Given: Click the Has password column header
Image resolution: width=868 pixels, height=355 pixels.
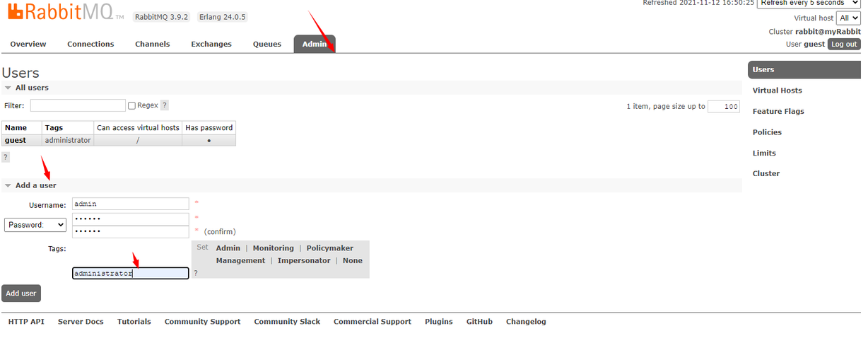Looking at the screenshot, I should tap(209, 128).
